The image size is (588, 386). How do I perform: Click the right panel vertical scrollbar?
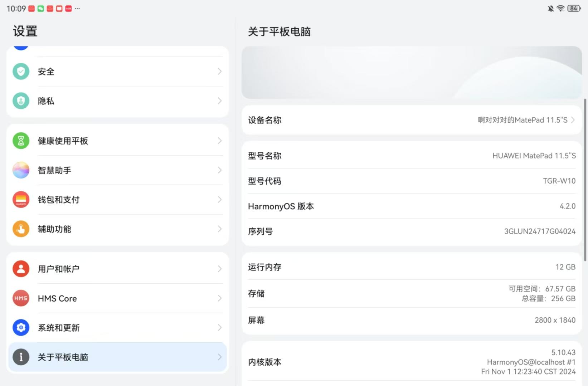(x=585, y=179)
